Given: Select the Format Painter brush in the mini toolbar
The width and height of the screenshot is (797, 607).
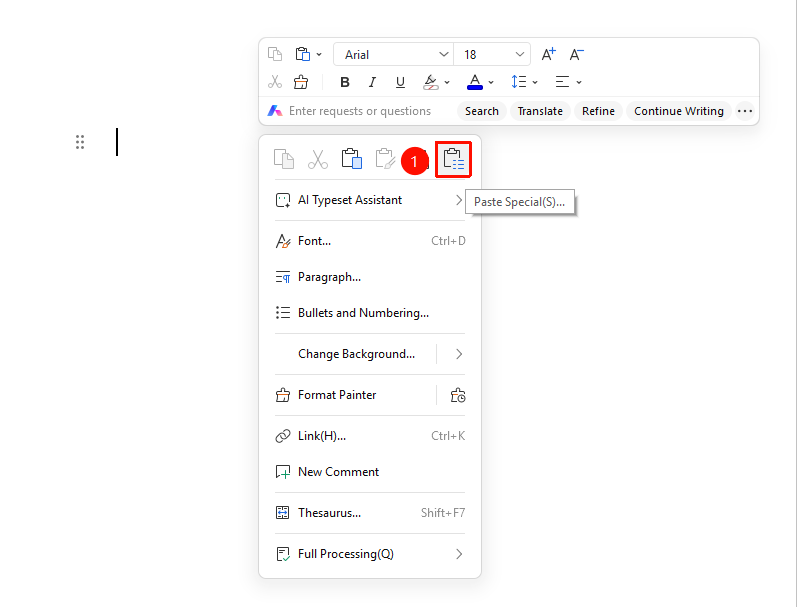Looking at the screenshot, I should pyautogui.click(x=301, y=82).
